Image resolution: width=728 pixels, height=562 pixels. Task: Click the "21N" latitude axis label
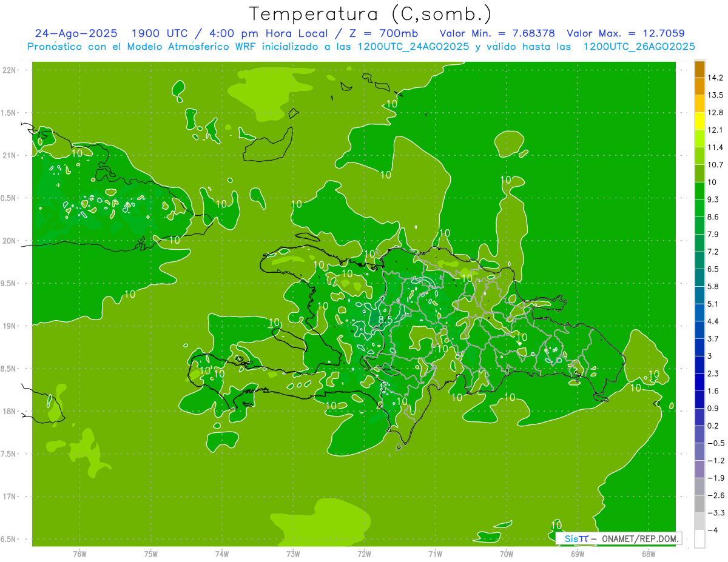coord(8,156)
